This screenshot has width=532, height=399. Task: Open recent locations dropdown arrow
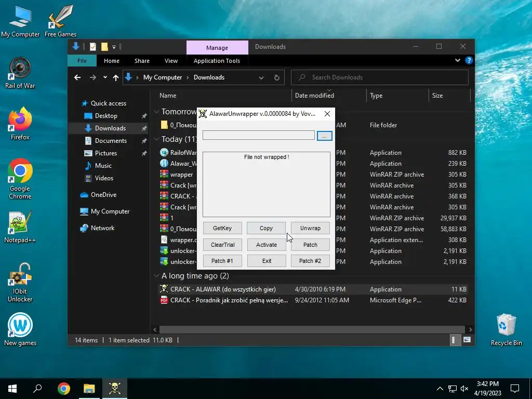coord(105,77)
